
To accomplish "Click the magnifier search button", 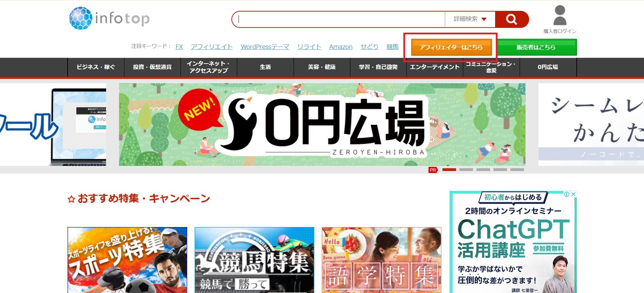I will point(512,19).
